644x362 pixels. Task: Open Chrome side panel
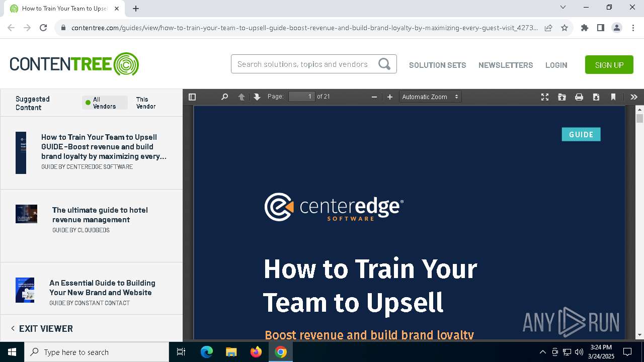click(x=600, y=28)
